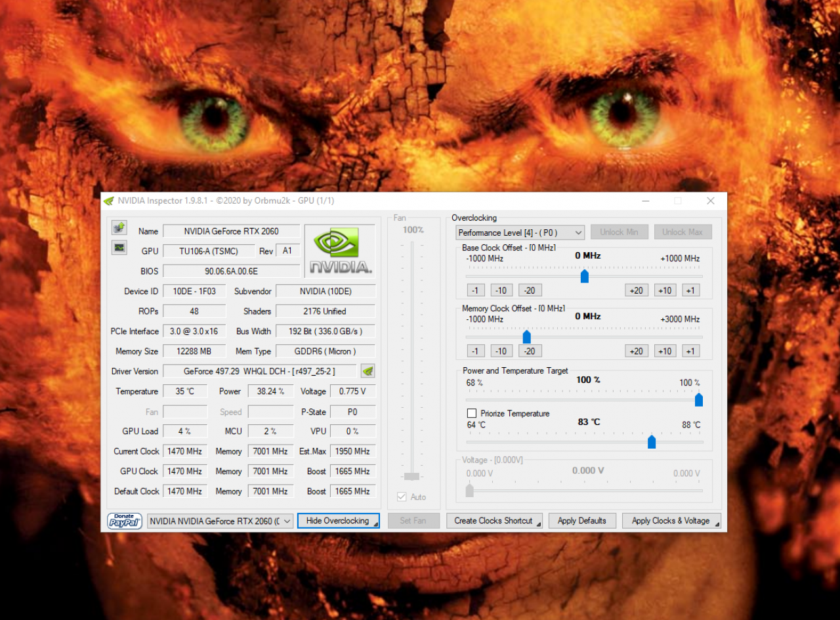Click the NVIDIA Inspector title bar app icon
Screen dimensions: 840x620
point(109,201)
